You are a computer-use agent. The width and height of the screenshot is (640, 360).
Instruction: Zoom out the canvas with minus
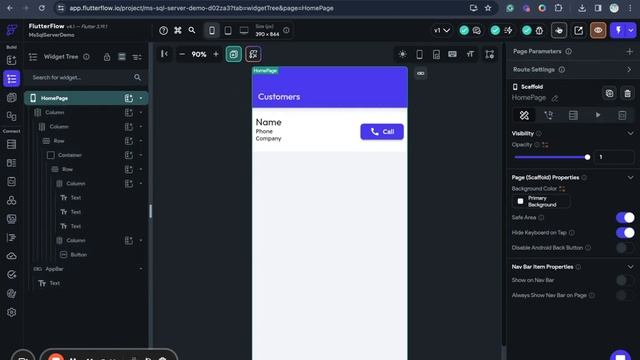pyautogui.click(x=182, y=54)
